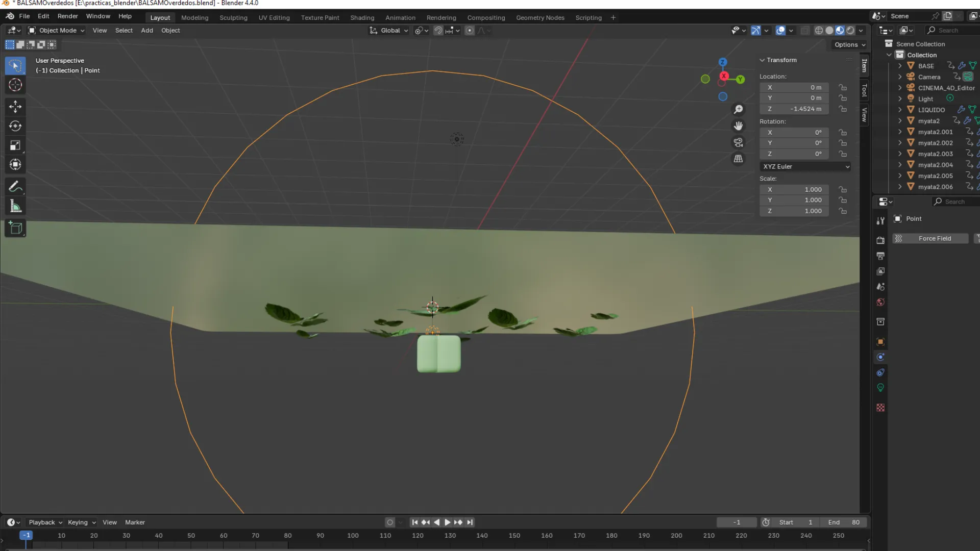Select the Annotate tool

tap(15, 187)
